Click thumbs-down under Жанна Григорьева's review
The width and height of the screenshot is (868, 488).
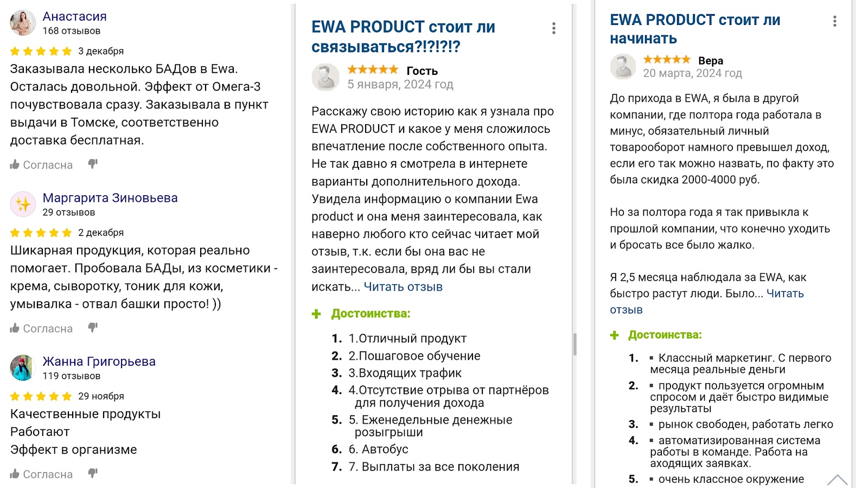[93, 473]
